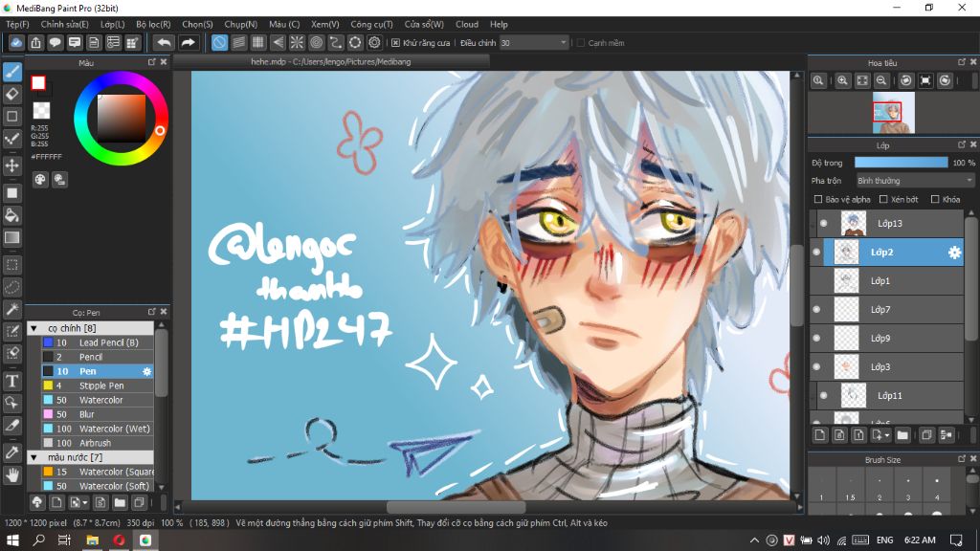
Task: Open File Explorer from taskbar
Action: click(92, 540)
